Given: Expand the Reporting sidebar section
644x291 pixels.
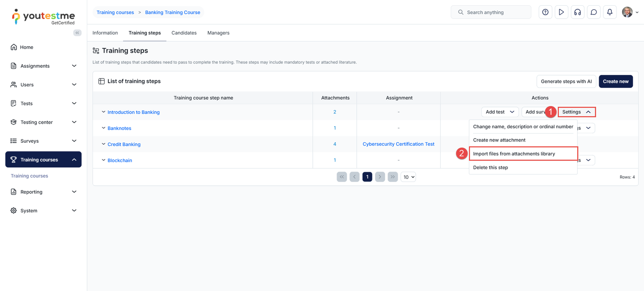Looking at the screenshot, I should [x=74, y=192].
